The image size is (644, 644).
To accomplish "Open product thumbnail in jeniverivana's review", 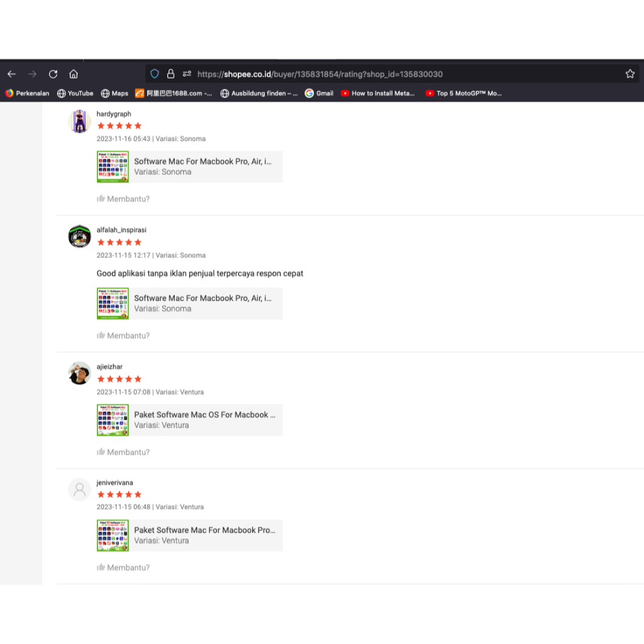I will 113,535.
